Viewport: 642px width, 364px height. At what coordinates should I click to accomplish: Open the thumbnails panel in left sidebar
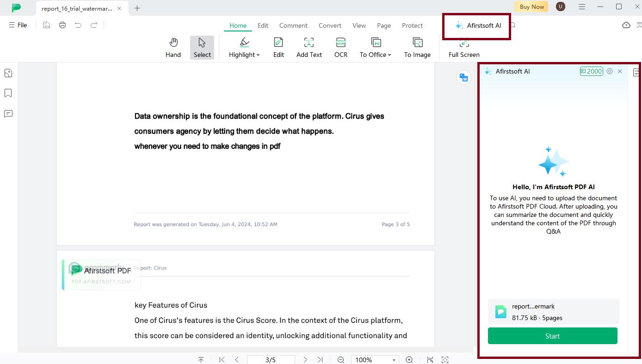coord(8,73)
